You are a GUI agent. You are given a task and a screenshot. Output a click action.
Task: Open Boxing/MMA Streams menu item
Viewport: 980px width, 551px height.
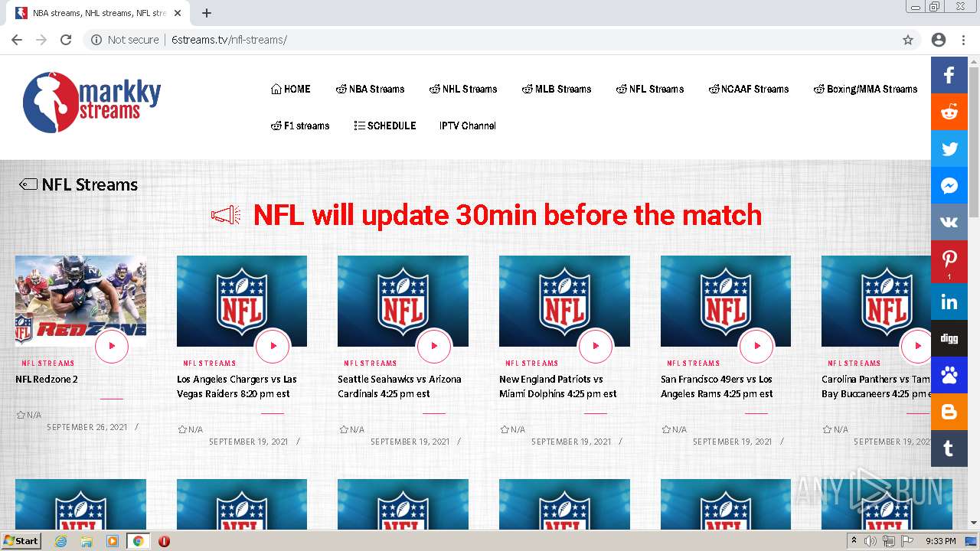865,89
